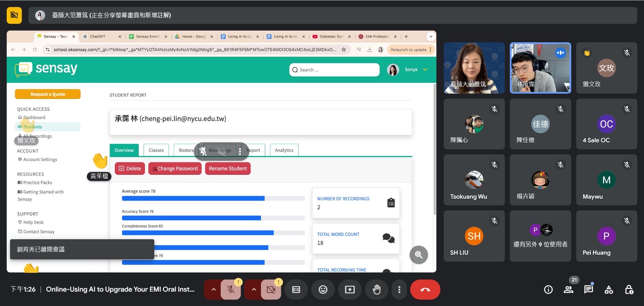The width and height of the screenshot is (644, 306).
Task: Click the present screen button
Action: (350, 290)
